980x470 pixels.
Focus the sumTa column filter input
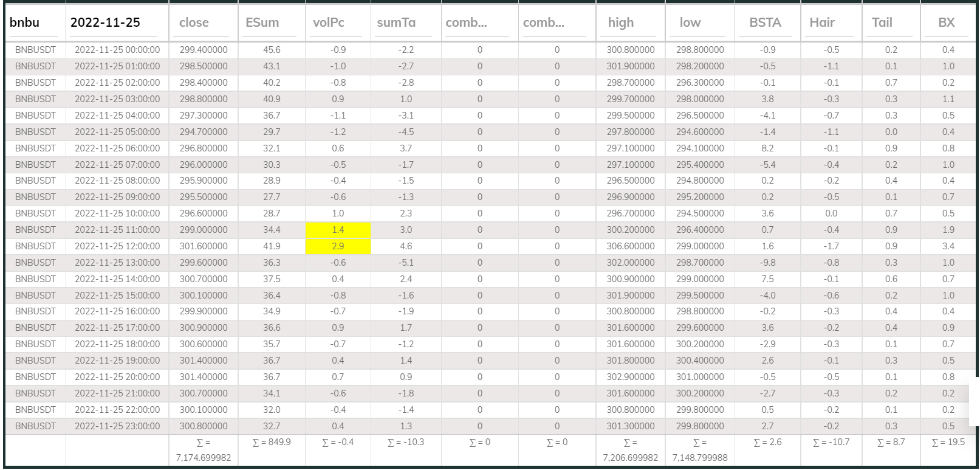[405, 23]
